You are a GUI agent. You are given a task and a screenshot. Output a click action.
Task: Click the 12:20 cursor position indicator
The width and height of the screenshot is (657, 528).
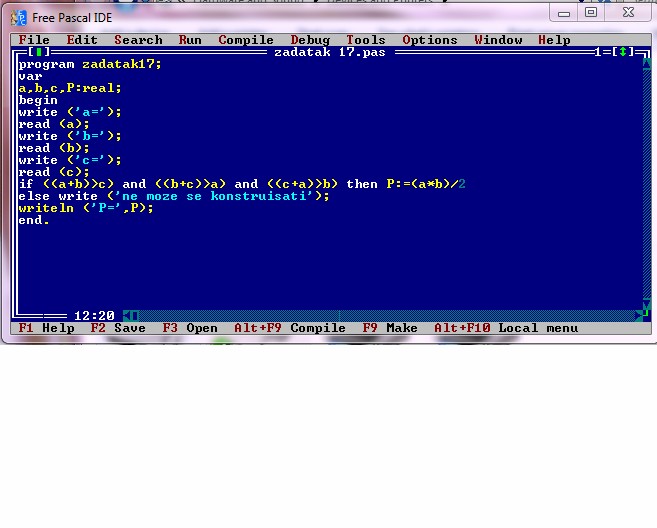coord(94,315)
